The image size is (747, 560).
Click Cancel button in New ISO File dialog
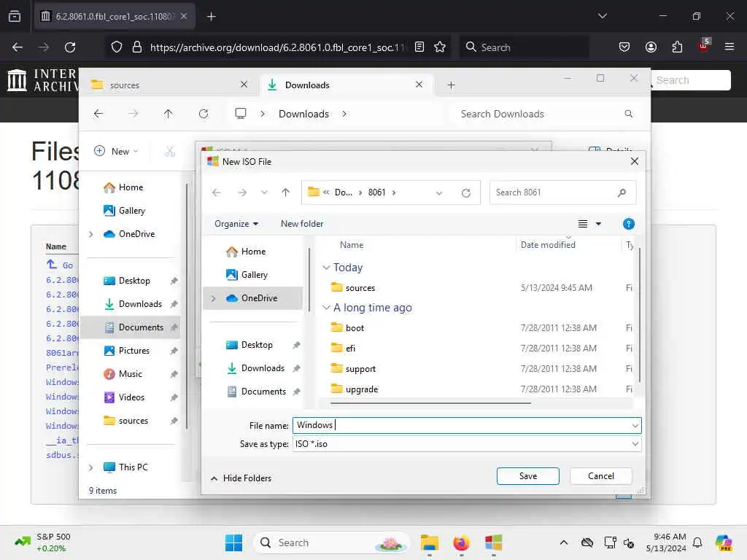point(600,475)
